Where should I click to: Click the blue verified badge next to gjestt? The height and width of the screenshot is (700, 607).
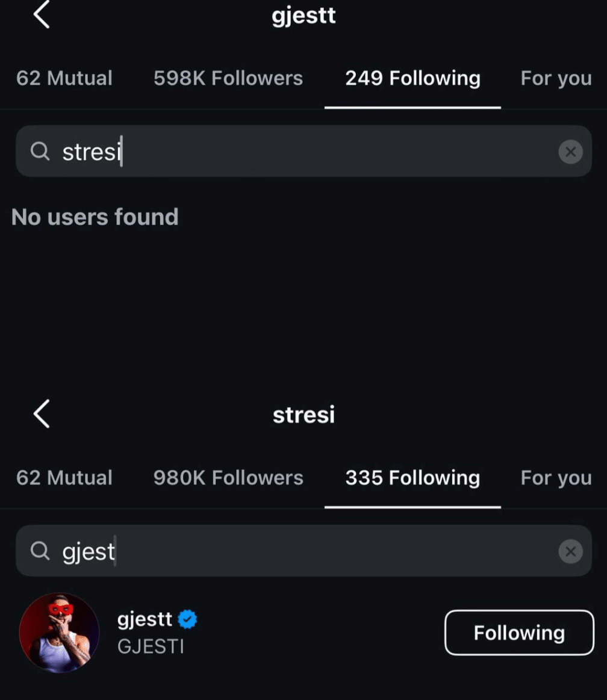[x=188, y=619]
